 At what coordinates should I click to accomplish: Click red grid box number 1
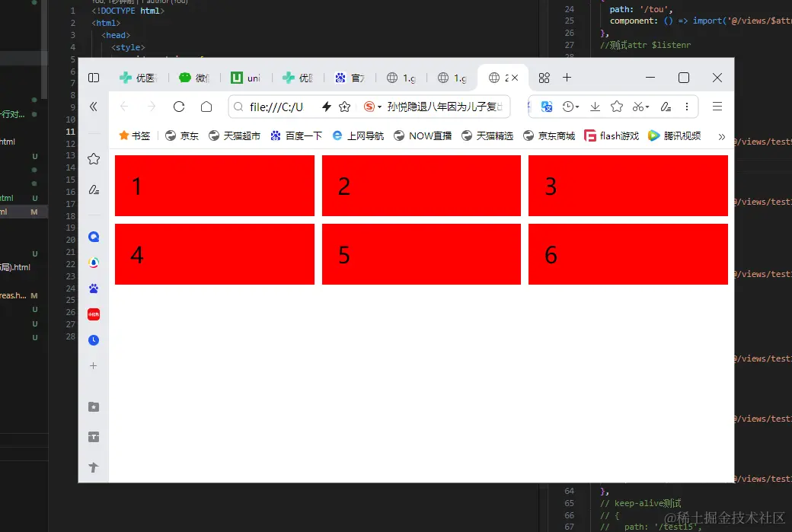(x=215, y=185)
